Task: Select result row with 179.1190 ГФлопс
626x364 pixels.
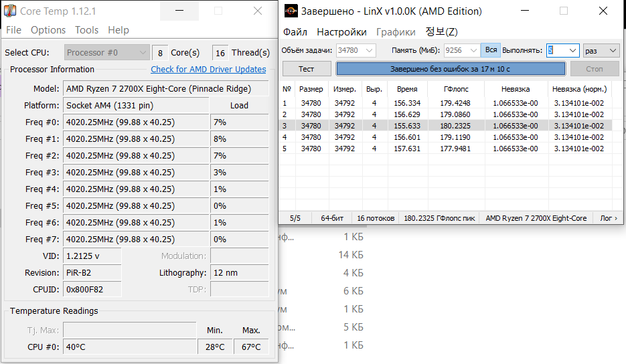Action: tap(445, 137)
